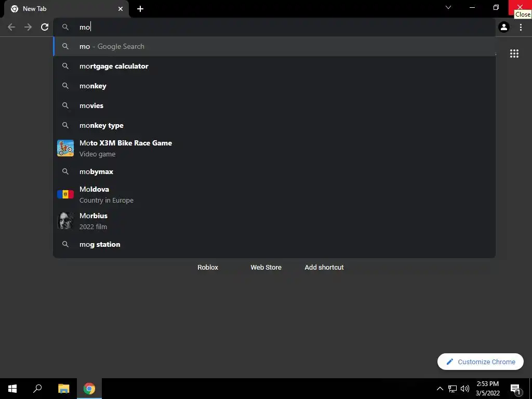Click the browser back arrow

coord(11,27)
